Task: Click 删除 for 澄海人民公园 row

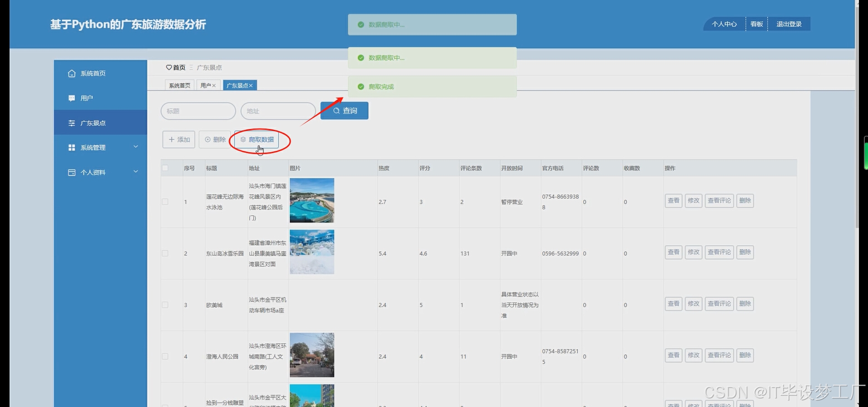Action: pyautogui.click(x=745, y=355)
